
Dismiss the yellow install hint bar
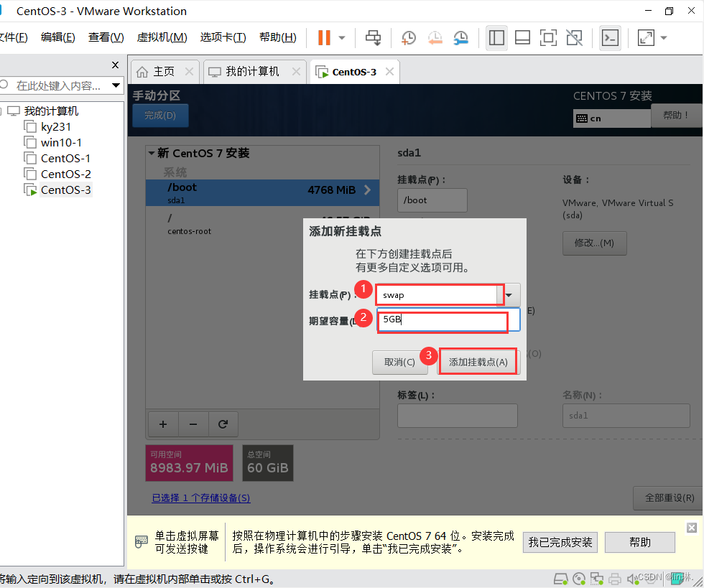[x=692, y=528]
